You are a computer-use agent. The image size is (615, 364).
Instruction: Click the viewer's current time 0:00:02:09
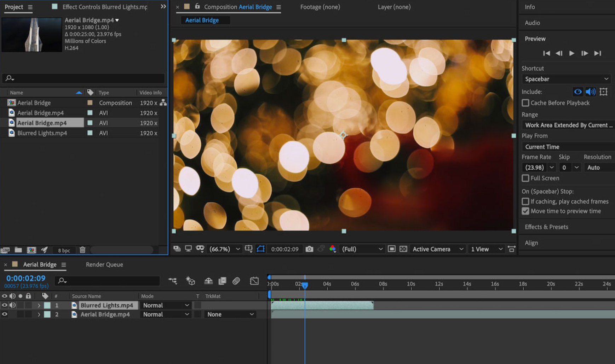(285, 249)
